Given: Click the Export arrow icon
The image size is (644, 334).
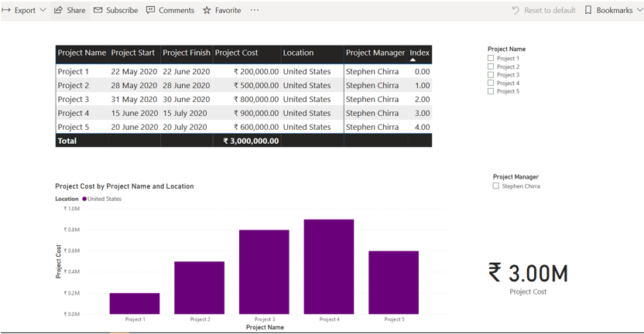Looking at the screenshot, I should pyautogui.click(x=5, y=10).
